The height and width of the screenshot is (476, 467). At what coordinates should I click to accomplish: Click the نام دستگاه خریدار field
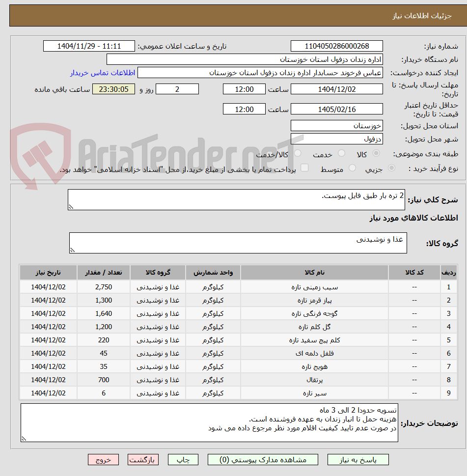[x=245, y=59]
